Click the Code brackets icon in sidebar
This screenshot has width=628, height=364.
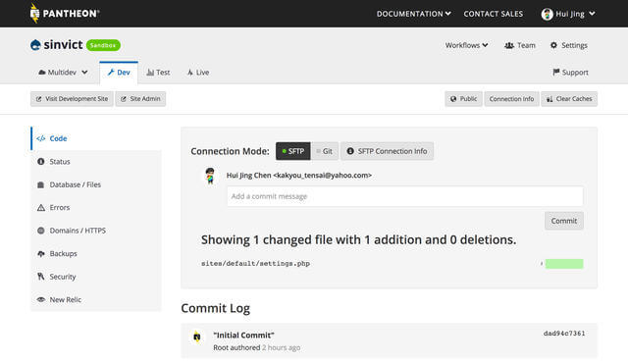(41, 138)
